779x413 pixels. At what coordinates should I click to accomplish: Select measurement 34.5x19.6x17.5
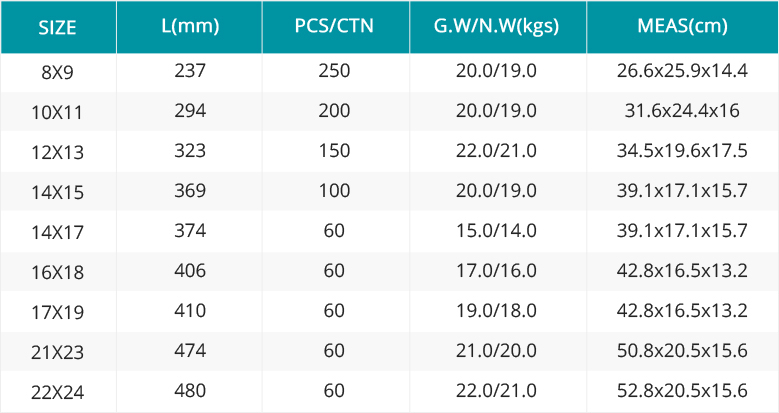[x=683, y=151]
